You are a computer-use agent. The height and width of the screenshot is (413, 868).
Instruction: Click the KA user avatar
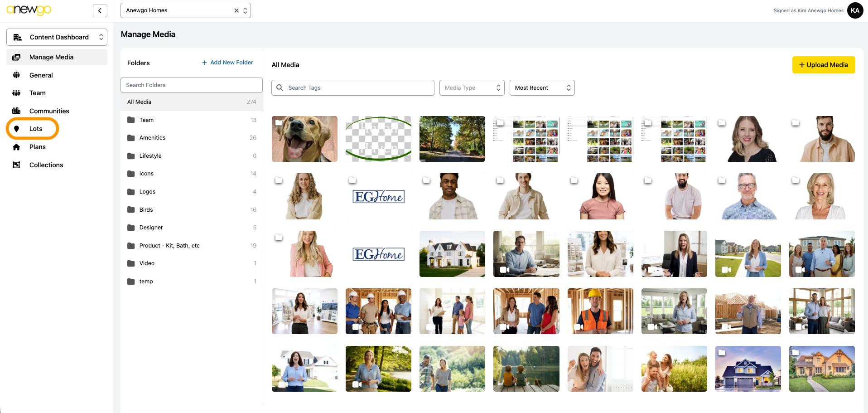855,10
